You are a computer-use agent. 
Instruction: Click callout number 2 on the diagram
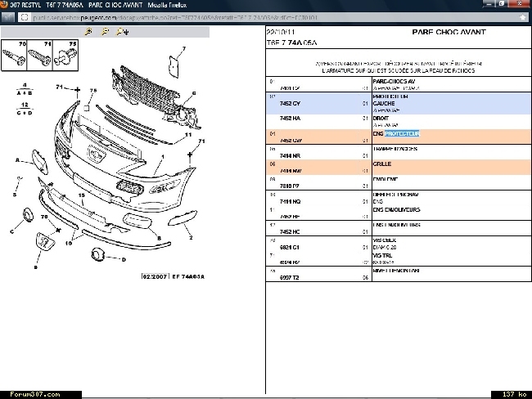point(191,238)
